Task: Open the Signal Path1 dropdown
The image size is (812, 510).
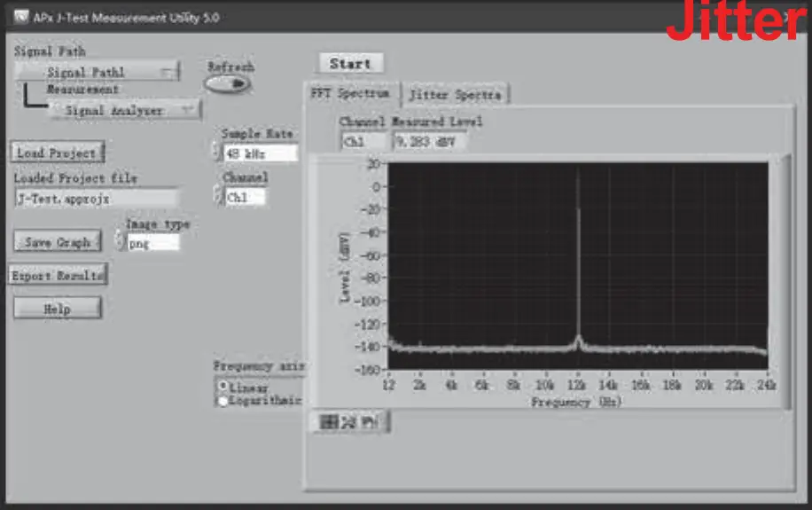Action: [98, 72]
